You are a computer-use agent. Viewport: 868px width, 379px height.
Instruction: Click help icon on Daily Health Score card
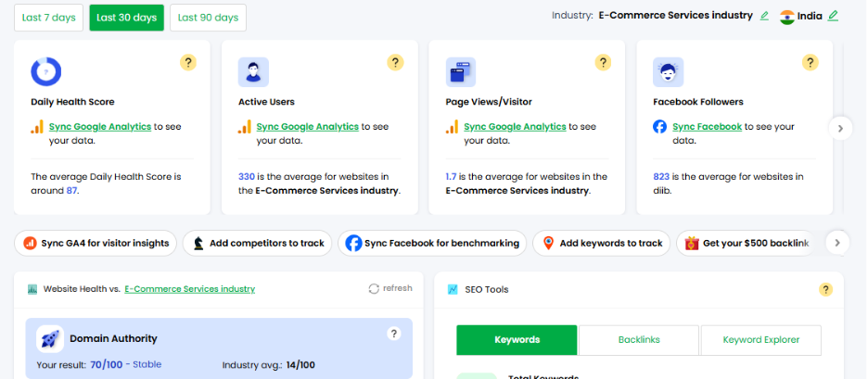click(188, 63)
